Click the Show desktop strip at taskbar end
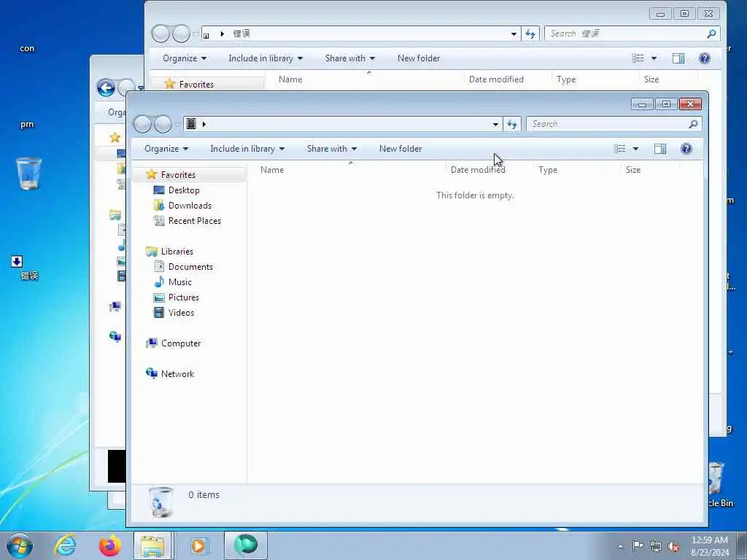The image size is (747, 560). click(742, 545)
